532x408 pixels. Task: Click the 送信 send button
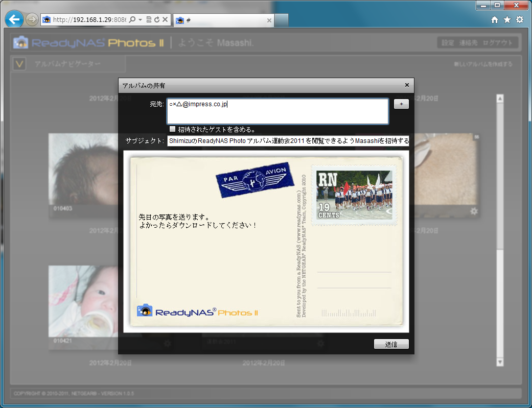(391, 344)
